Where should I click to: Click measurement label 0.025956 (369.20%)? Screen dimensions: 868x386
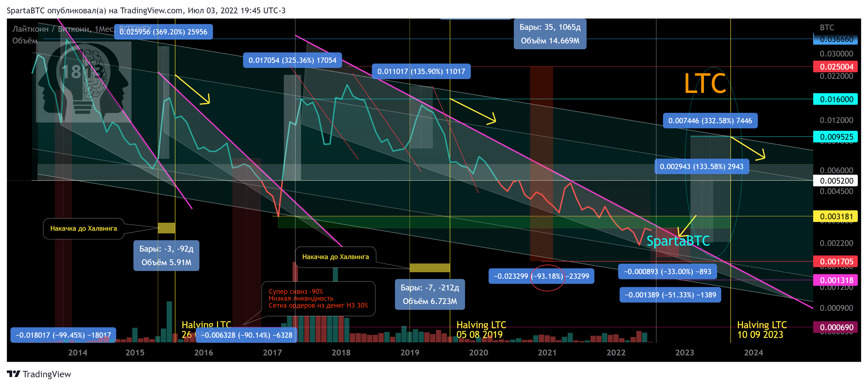click(164, 32)
